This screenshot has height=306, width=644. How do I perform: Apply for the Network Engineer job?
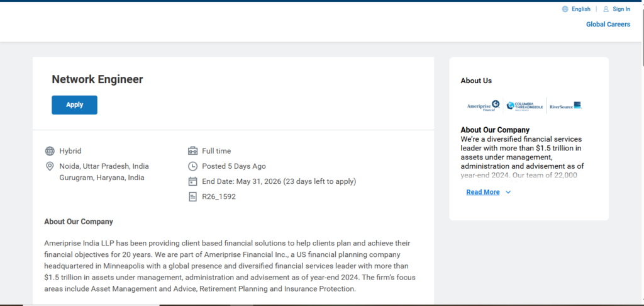pyautogui.click(x=74, y=105)
